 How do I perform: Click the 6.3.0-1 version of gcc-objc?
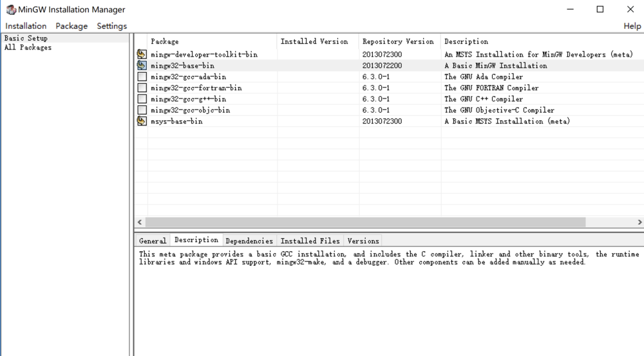coord(376,110)
